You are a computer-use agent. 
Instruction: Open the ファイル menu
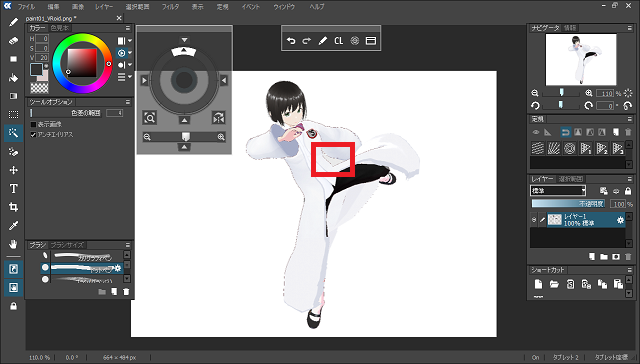point(27,7)
